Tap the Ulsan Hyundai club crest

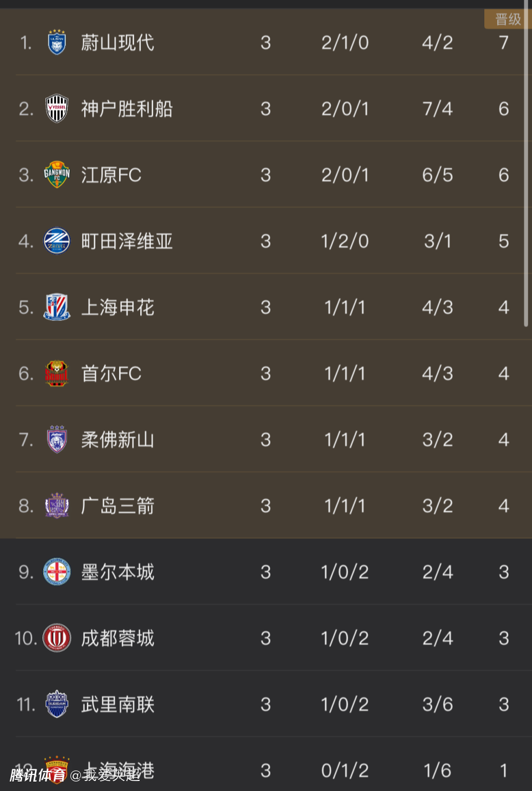click(57, 43)
